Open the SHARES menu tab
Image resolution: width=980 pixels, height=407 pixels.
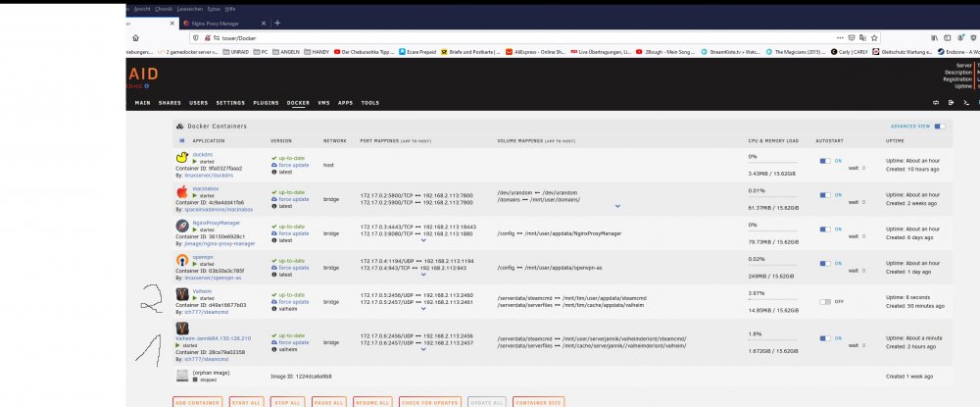pyautogui.click(x=170, y=103)
